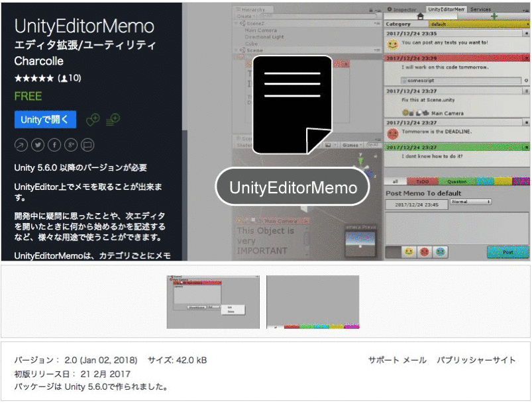Viewport: 532px width, 403px height.
Task: Click the yellow smiley on the 23:35 memo
Action: pos(393,44)
